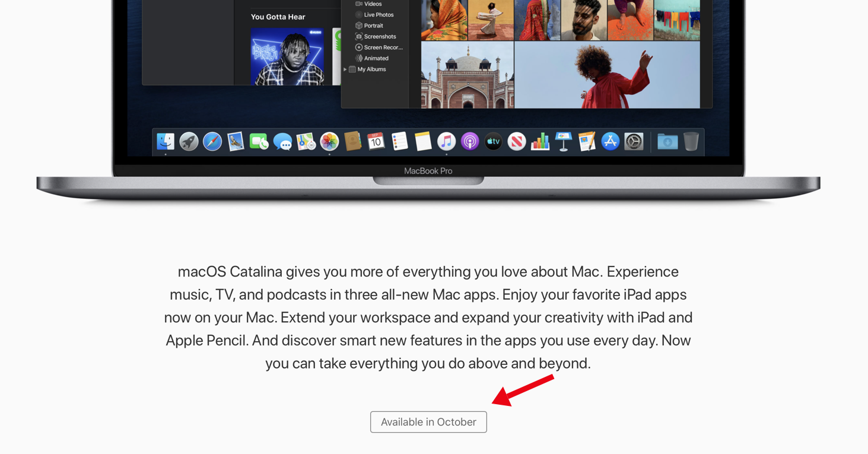Open Photos pinwheel icon in dock
The width and height of the screenshot is (868, 454).
coord(329,141)
